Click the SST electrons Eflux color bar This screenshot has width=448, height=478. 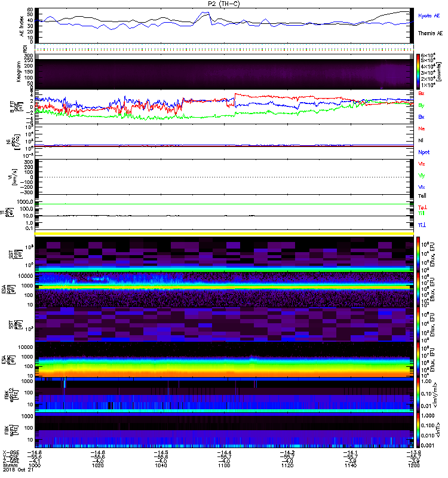(418, 324)
